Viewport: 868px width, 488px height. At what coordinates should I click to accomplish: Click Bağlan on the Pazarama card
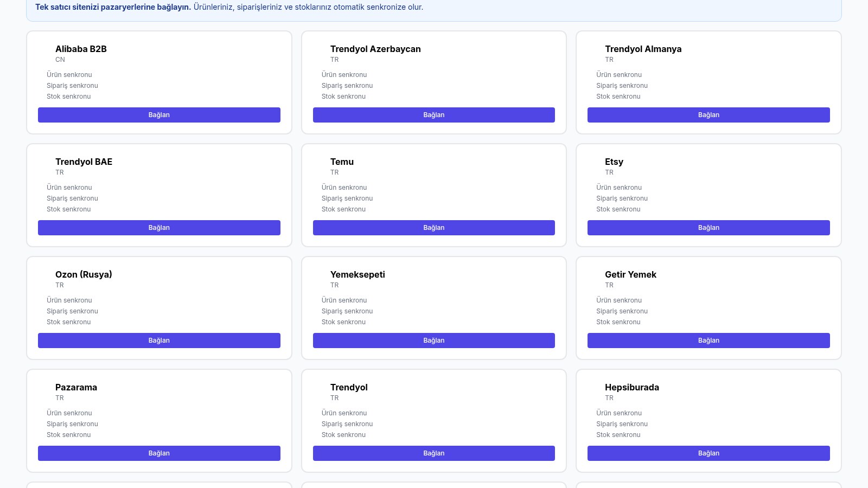click(159, 453)
